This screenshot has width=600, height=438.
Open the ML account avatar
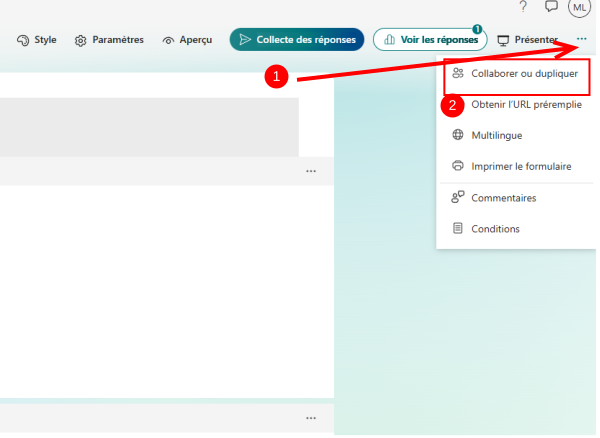pyautogui.click(x=579, y=7)
